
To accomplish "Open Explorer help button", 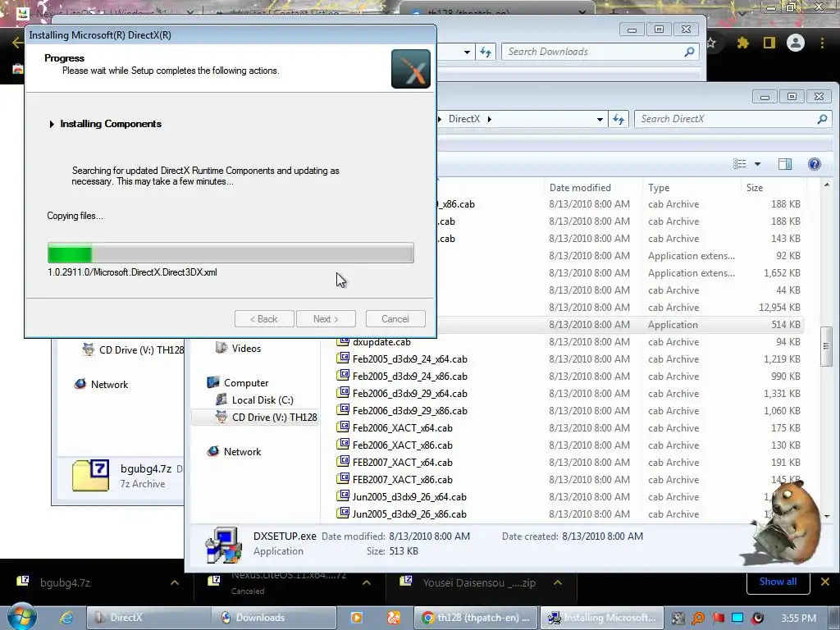I will click(x=815, y=164).
